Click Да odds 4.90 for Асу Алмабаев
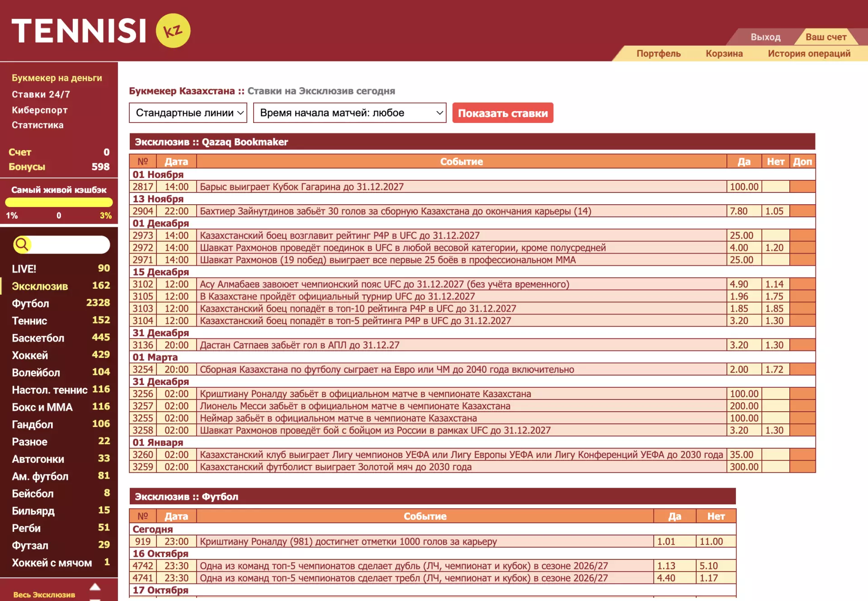 click(x=744, y=284)
